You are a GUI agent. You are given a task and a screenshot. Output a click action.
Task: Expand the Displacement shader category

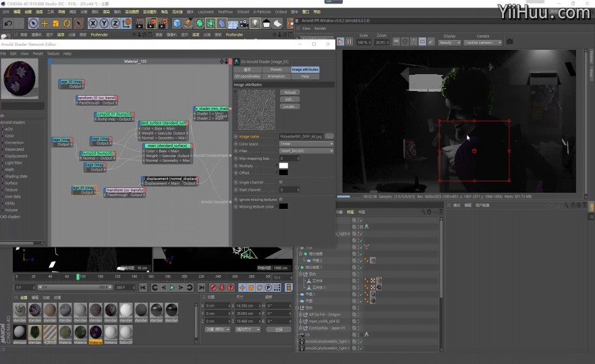16,156
